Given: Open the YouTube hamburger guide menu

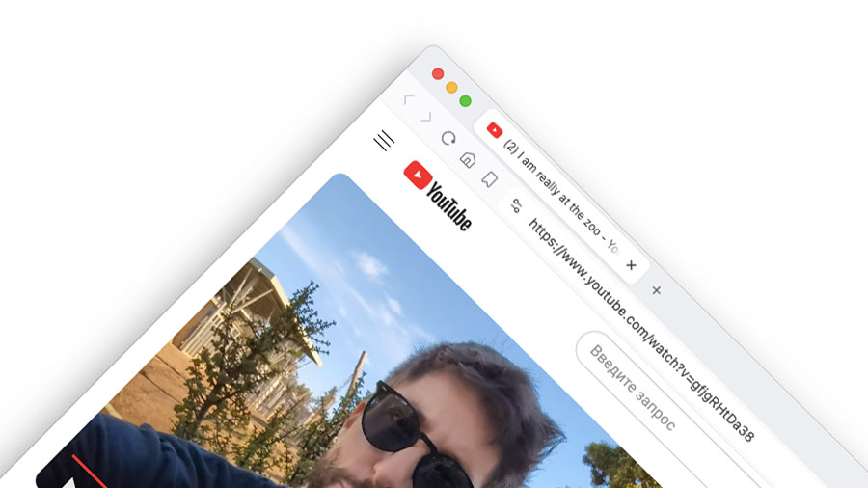Looking at the screenshot, I should tap(384, 141).
